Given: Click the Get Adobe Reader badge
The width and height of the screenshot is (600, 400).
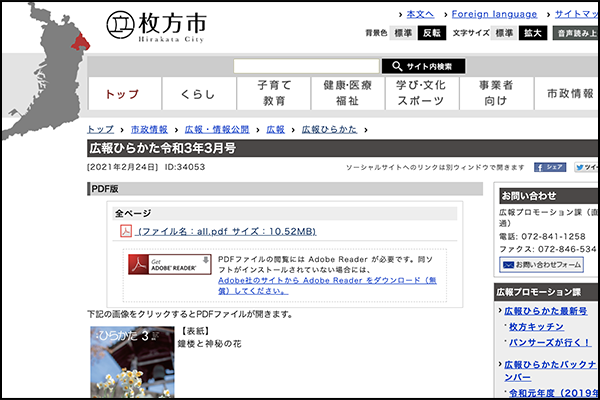Looking at the screenshot, I should coord(169,264).
